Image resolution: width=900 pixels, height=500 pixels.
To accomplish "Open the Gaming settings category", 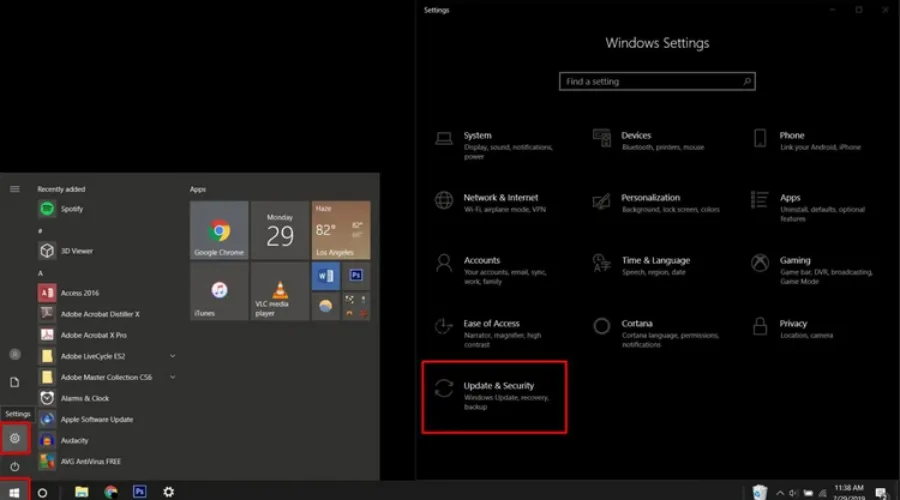I will click(795, 265).
